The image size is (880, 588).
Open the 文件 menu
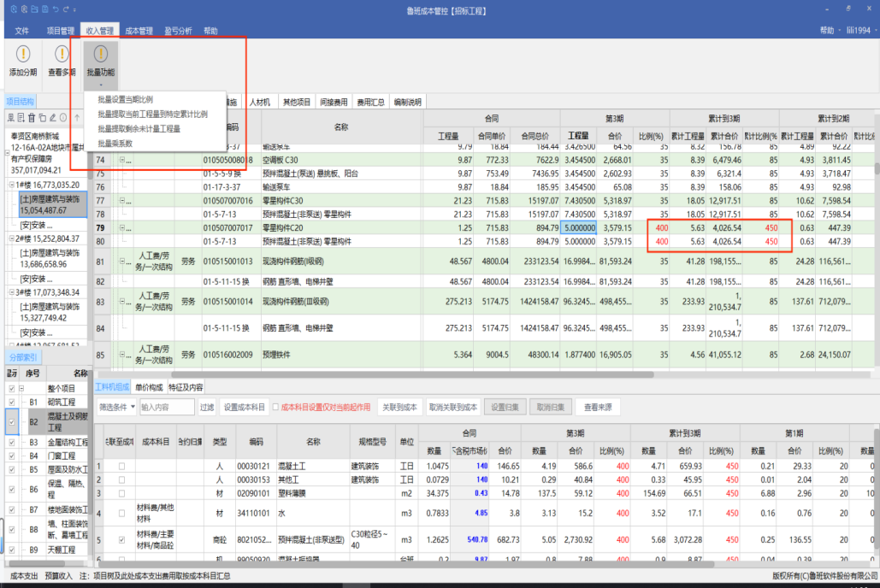22,31
